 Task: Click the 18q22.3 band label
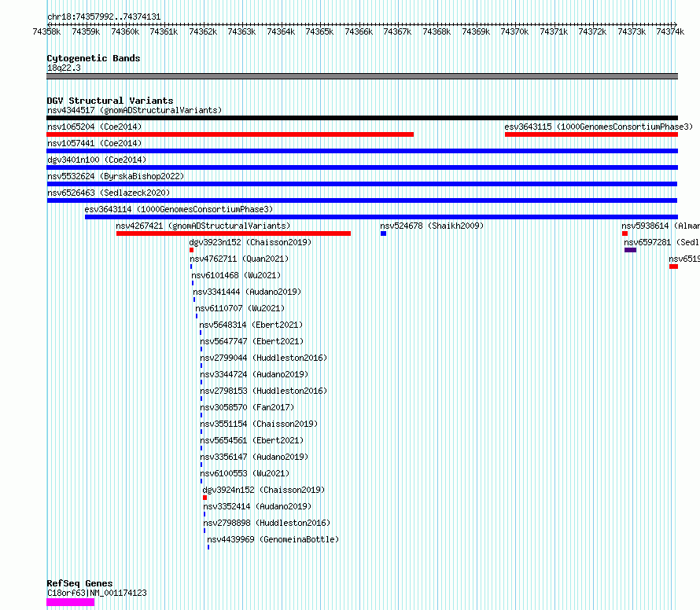tap(64, 68)
